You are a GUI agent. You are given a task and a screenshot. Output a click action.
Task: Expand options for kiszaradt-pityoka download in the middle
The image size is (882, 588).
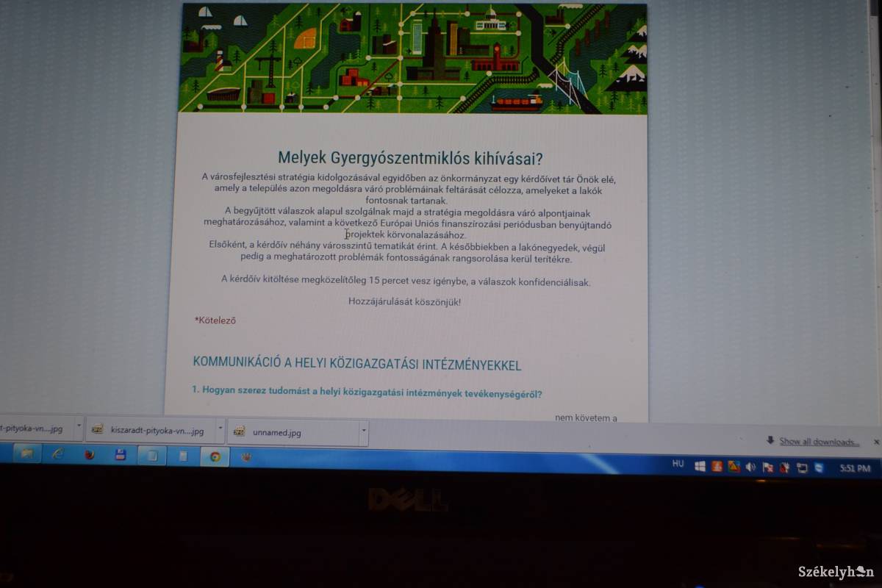[x=220, y=429]
